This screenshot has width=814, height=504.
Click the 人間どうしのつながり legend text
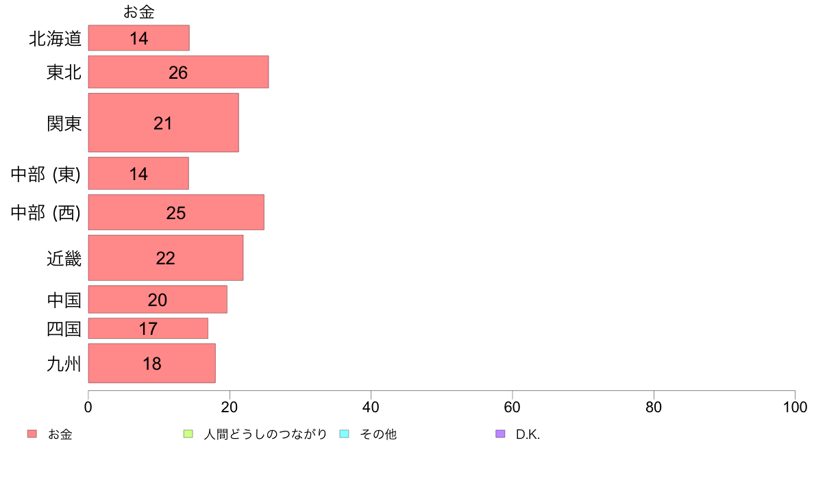click(265, 434)
